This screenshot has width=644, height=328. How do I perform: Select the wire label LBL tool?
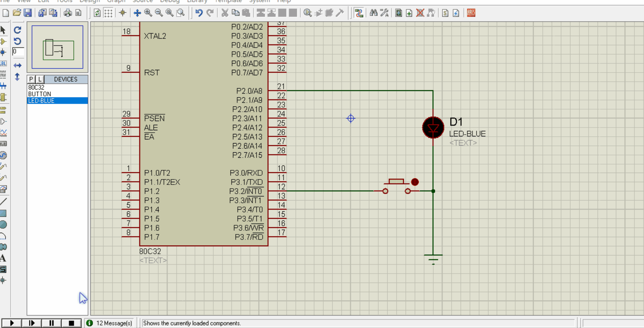3,63
